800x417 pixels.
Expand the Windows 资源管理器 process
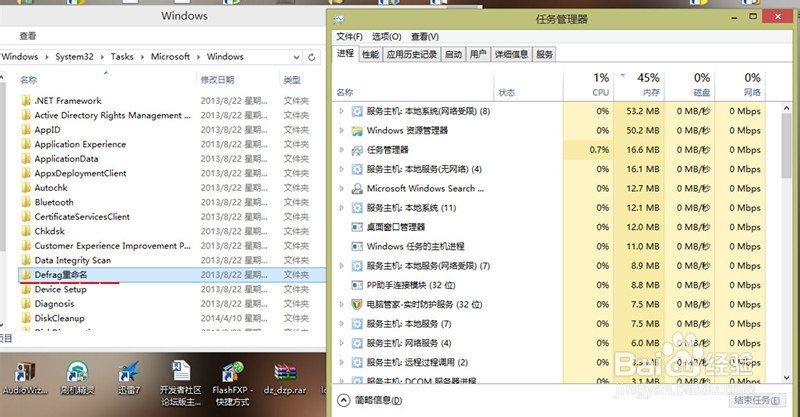coord(341,131)
